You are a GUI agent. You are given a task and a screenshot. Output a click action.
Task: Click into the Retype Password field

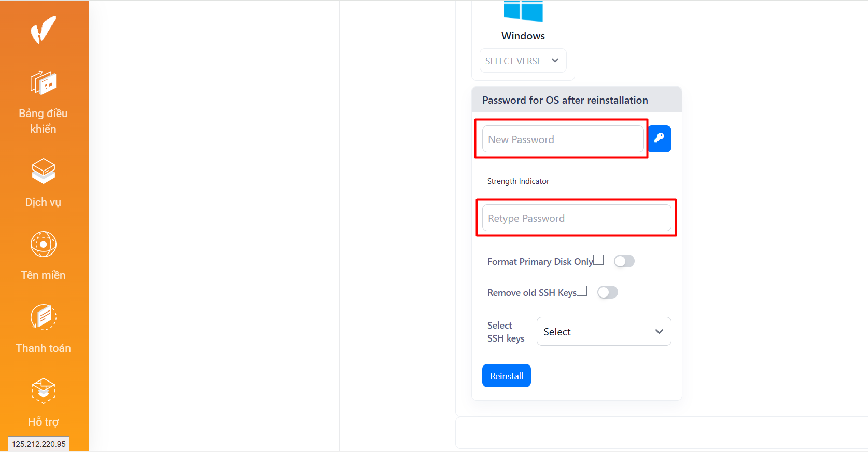tap(577, 218)
